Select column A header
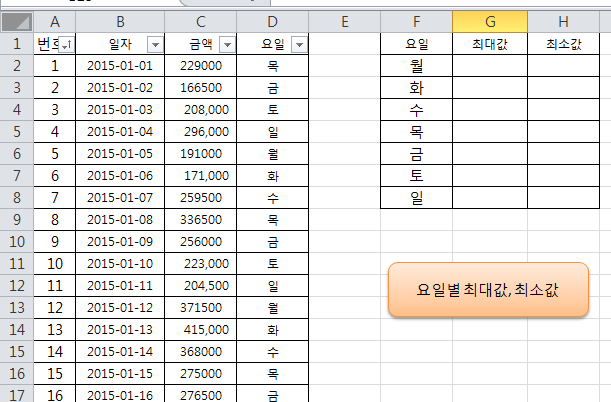Image resolution: width=611 pixels, height=402 pixels. click(55, 22)
